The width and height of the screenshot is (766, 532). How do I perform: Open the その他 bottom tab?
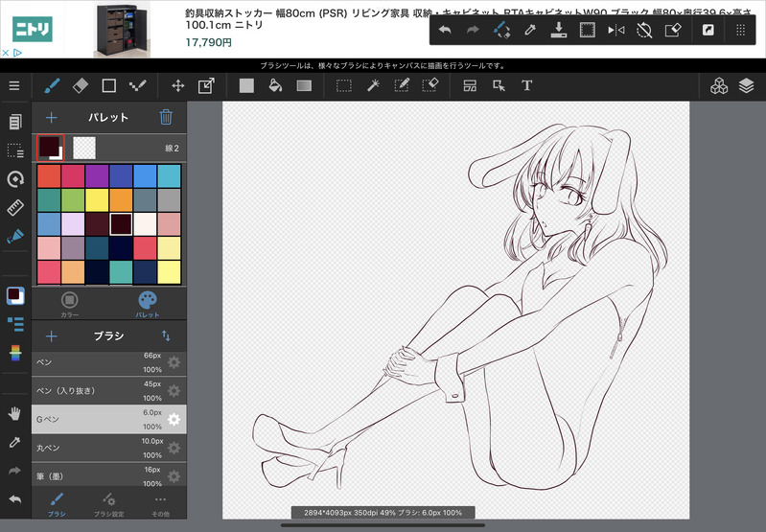[x=160, y=504]
